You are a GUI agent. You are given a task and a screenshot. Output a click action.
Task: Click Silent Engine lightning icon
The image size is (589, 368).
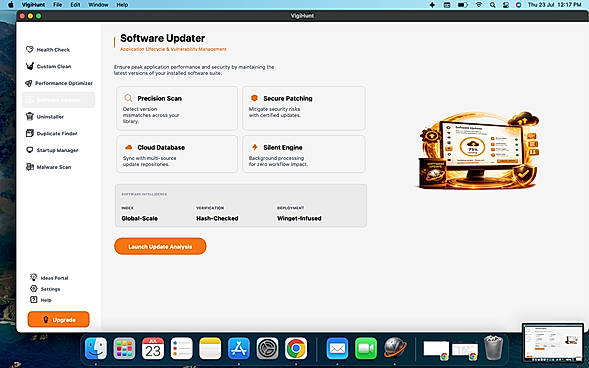(255, 147)
